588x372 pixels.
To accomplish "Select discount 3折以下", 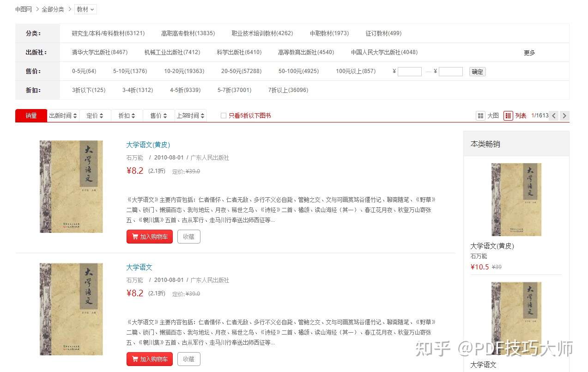I will pos(89,90).
